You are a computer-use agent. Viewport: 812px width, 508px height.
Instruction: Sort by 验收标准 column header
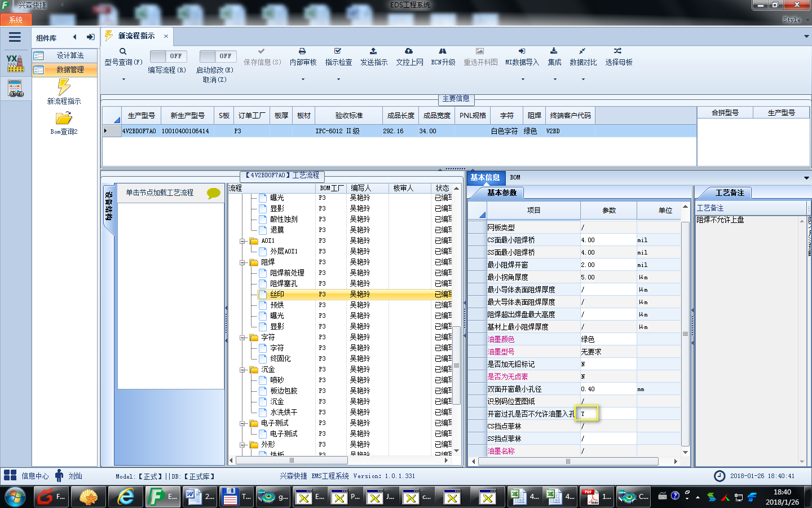click(348, 115)
